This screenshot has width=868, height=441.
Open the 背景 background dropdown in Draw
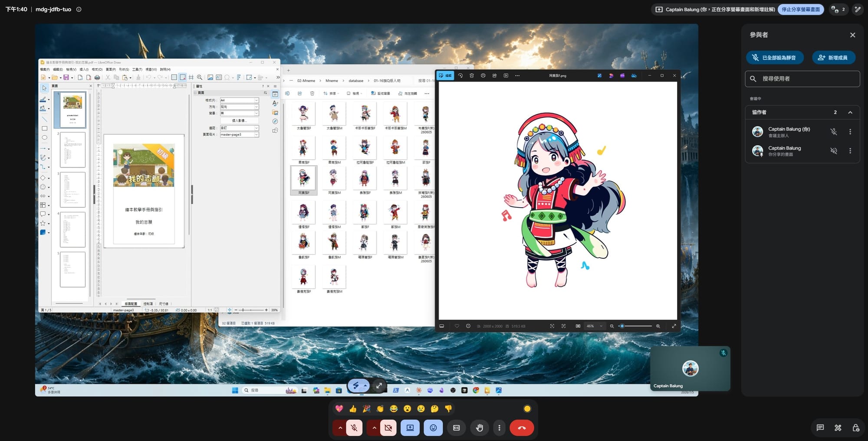click(239, 113)
